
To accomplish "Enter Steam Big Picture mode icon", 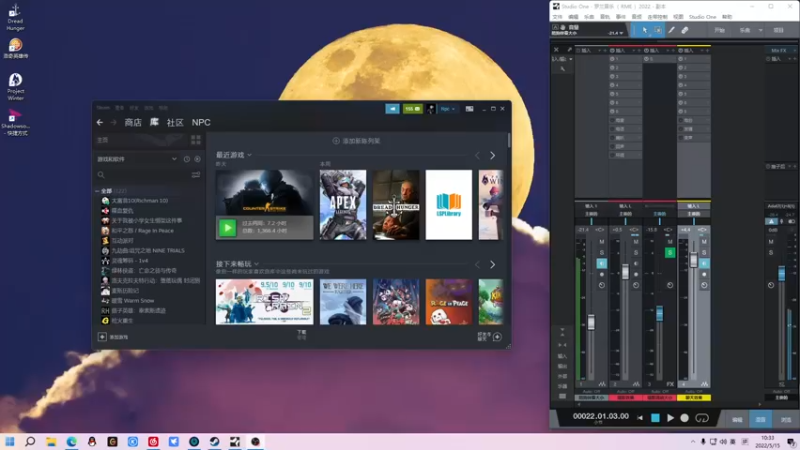I will tap(469, 109).
